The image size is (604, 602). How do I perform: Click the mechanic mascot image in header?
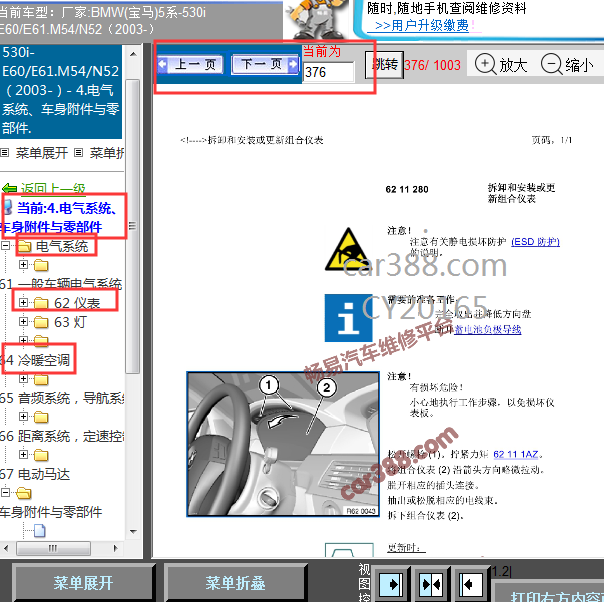(x=318, y=18)
